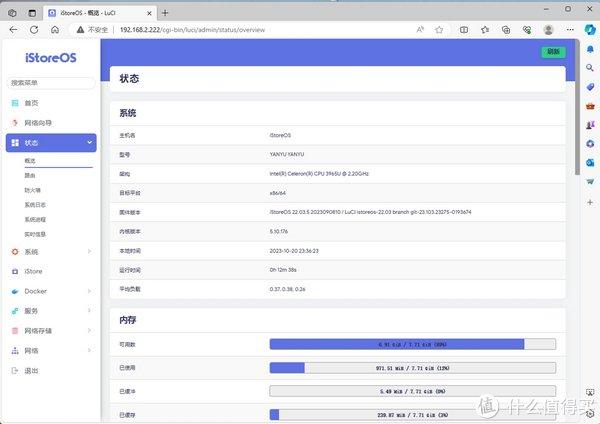Click the Edge sidebar search icon
The width and height of the screenshot is (600, 424).
[590, 68]
